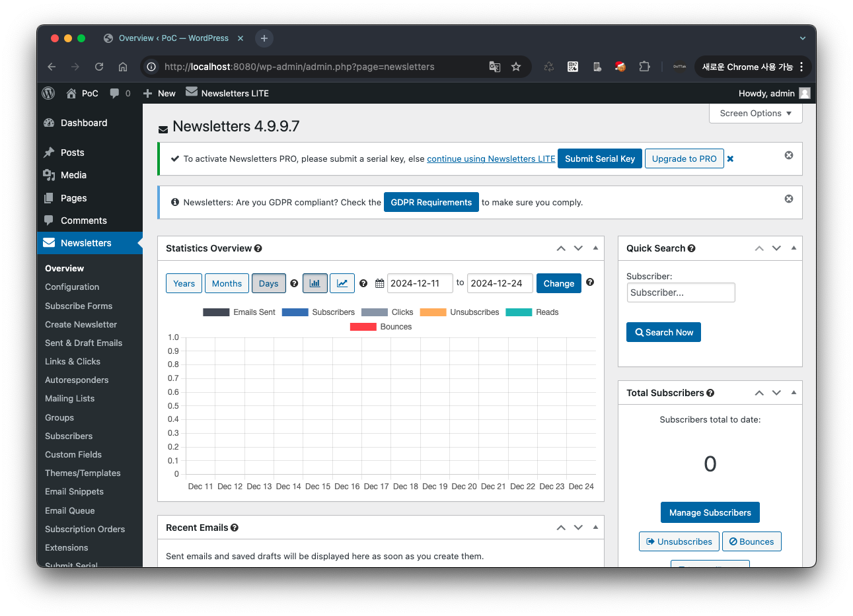This screenshot has width=853, height=616.
Task: Click the help icon next to Days button
Action: [x=294, y=283]
